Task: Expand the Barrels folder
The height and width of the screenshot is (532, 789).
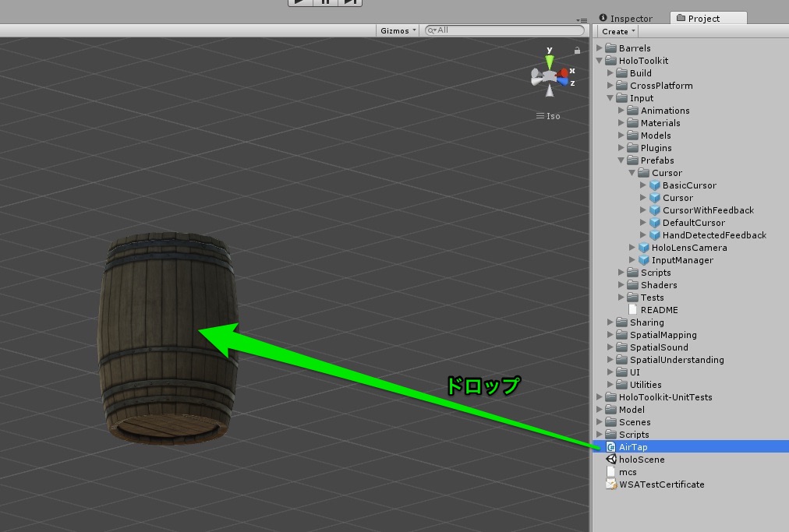Action: pos(600,48)
